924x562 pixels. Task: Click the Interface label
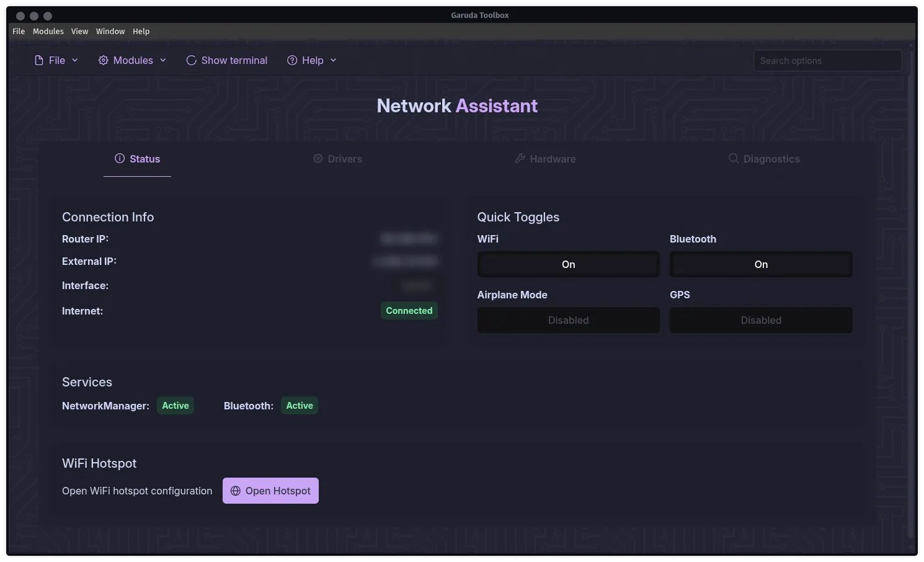click(x=85, y=285)
